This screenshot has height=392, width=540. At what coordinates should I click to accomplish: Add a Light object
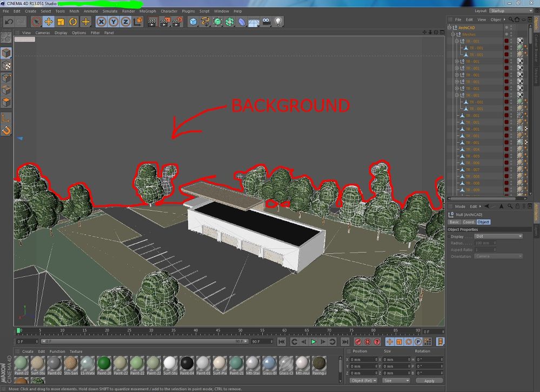point(278,22)
